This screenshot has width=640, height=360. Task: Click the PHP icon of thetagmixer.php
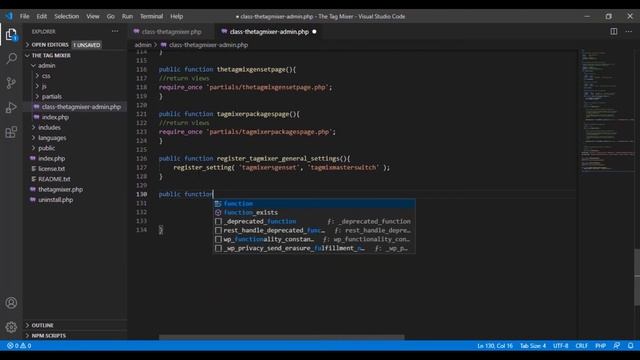tap(33, 189)
